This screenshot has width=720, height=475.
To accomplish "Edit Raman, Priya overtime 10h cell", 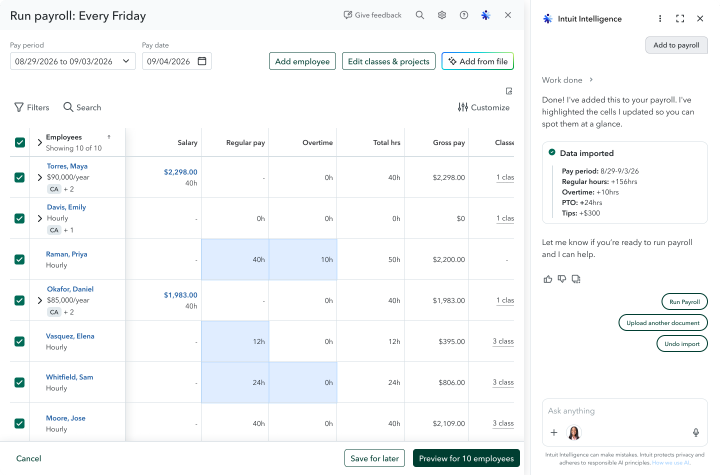I will point(303,259).
